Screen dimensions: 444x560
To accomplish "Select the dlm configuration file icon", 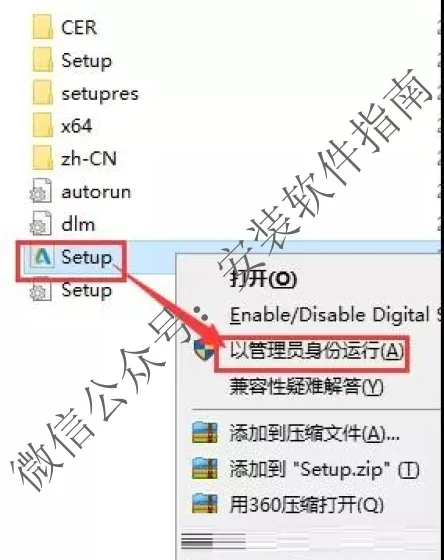I will (41, 224).
